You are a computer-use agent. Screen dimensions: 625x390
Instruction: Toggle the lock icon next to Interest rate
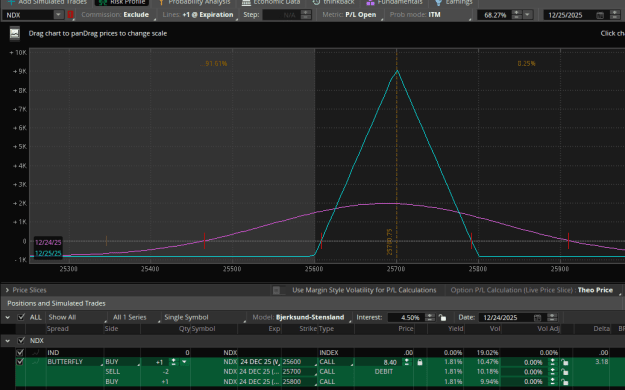[442, 317]
